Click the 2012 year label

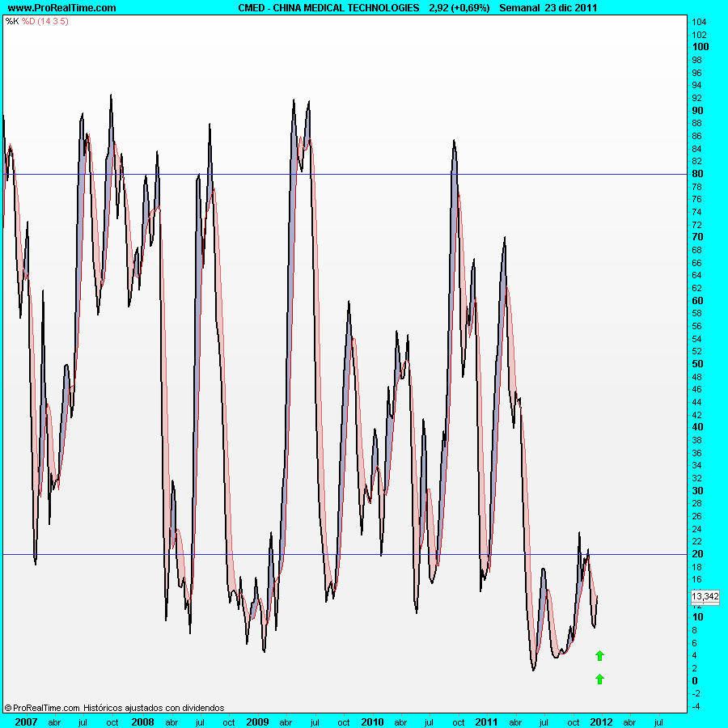pyautogui.click(x=601, y=722)
